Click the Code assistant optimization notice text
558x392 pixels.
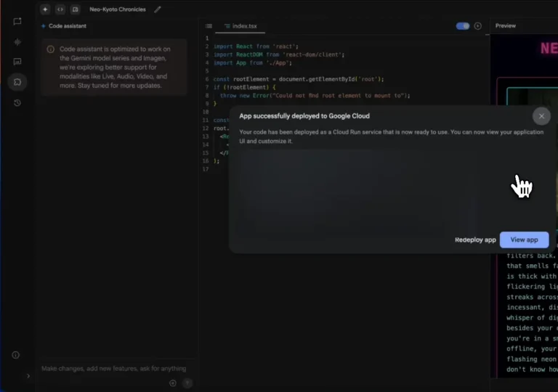pos(115,68)
